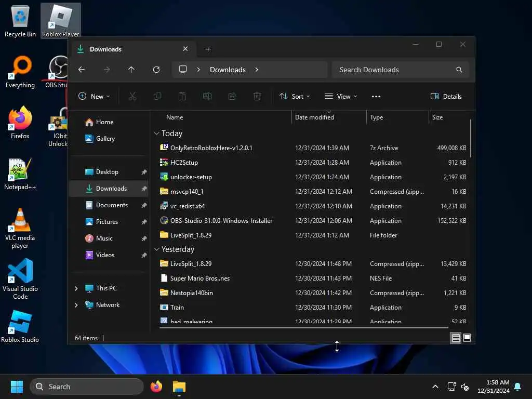This screenshot has height=399, width=532.
Task: Open File Explorer taskbar icon
Action: (x=179, y=387)
